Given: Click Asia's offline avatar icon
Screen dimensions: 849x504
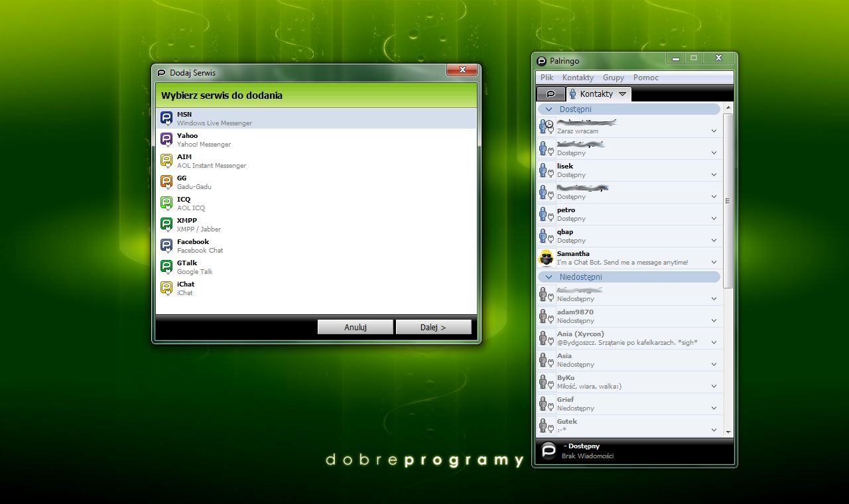Looking at the screenshot, I should [546, 360].
